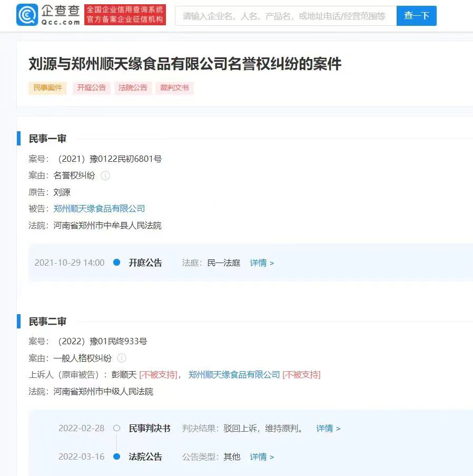Click court name 河南省郑州市中牟县人民法院
The height and width of the screenshot is (476, 473).
click(x=107, y=226)
